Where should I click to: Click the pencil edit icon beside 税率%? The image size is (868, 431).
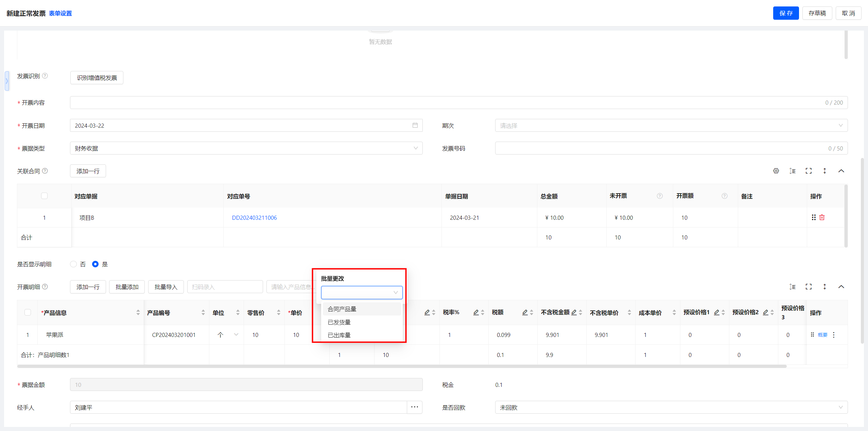[x=476, y=312]
